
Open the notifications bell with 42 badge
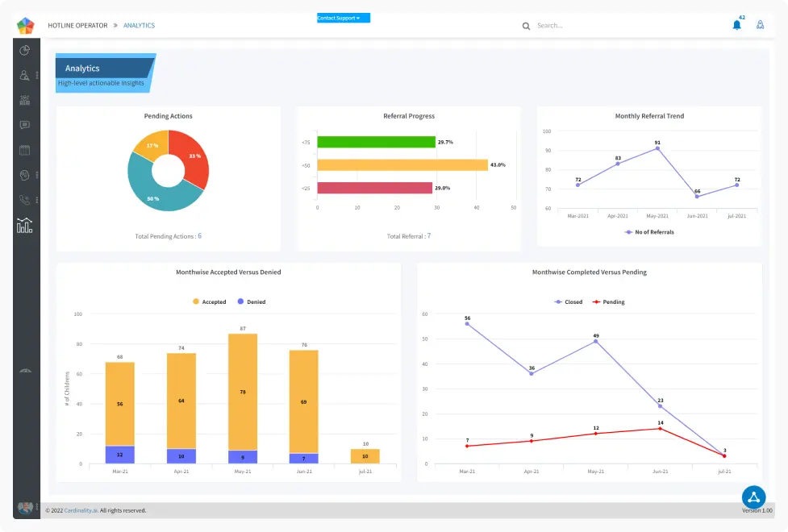(x=736, y=25)
